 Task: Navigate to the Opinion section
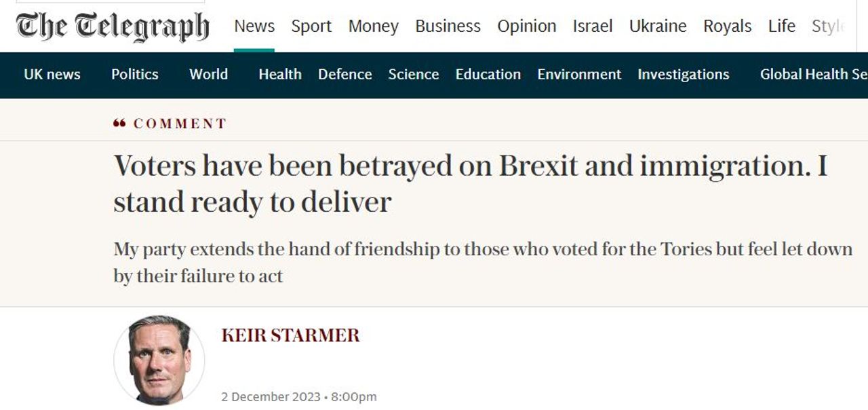[x=526, y=26]
